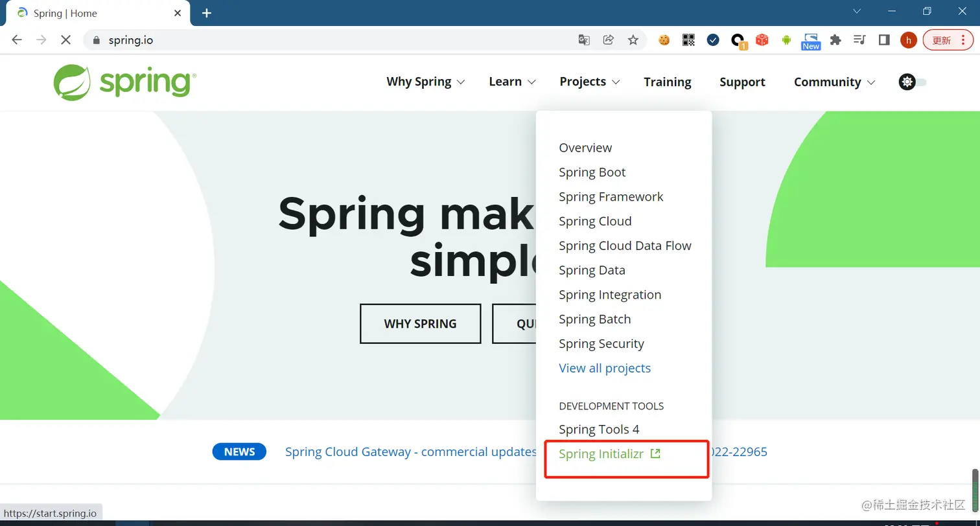
Task: Bookmark this page with the star icon
Action: tap(633, 40)
